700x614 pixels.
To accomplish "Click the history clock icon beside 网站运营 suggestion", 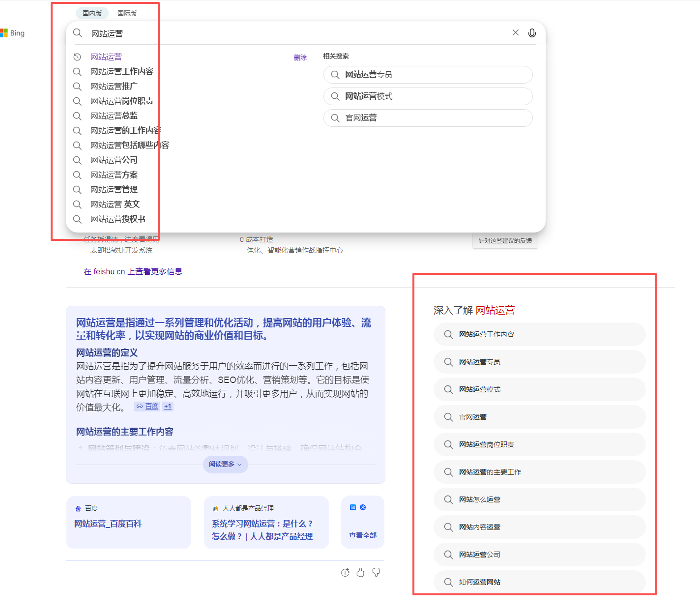I will pos(77,57).
